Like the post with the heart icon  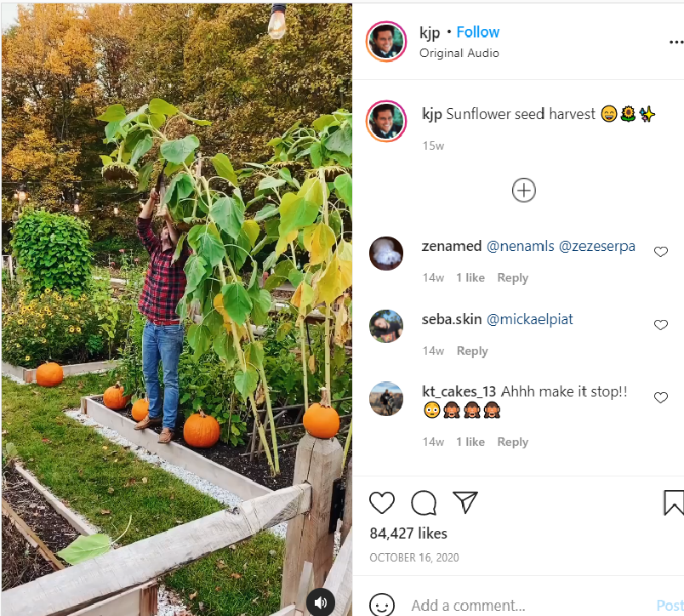[x=382, y=503]
